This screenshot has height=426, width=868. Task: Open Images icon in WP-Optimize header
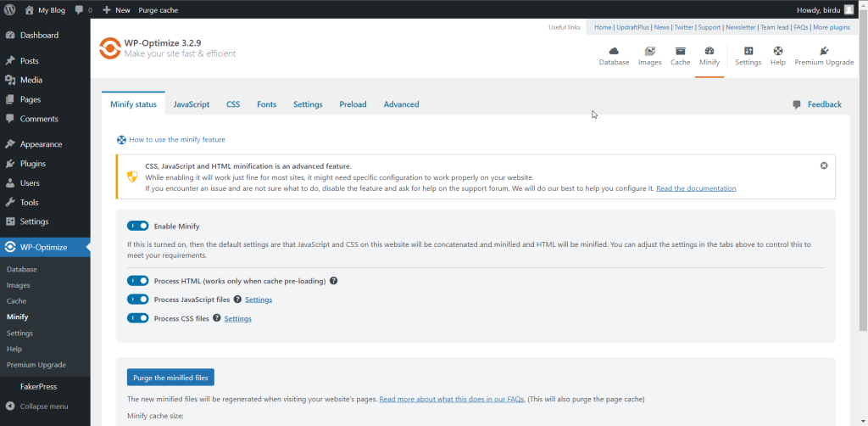click(x=650, y=51)
